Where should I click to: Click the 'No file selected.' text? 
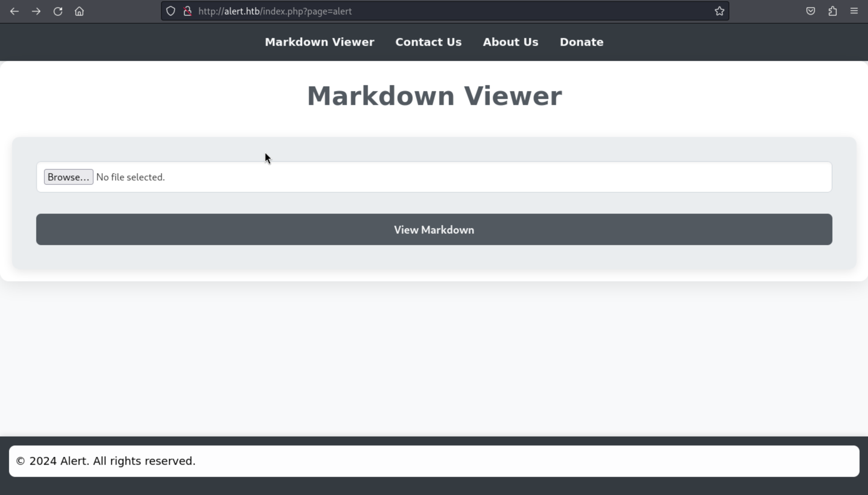pyautogui.click(x=131, y=177)
